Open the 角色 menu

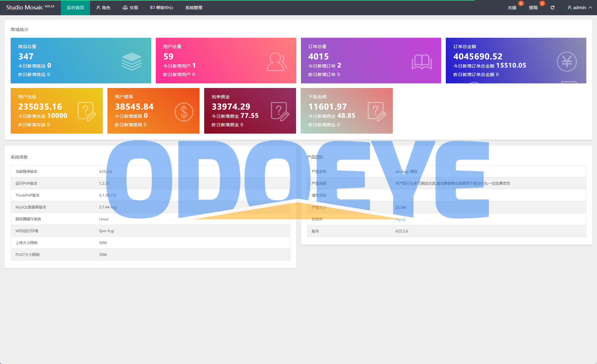point(103,8)
